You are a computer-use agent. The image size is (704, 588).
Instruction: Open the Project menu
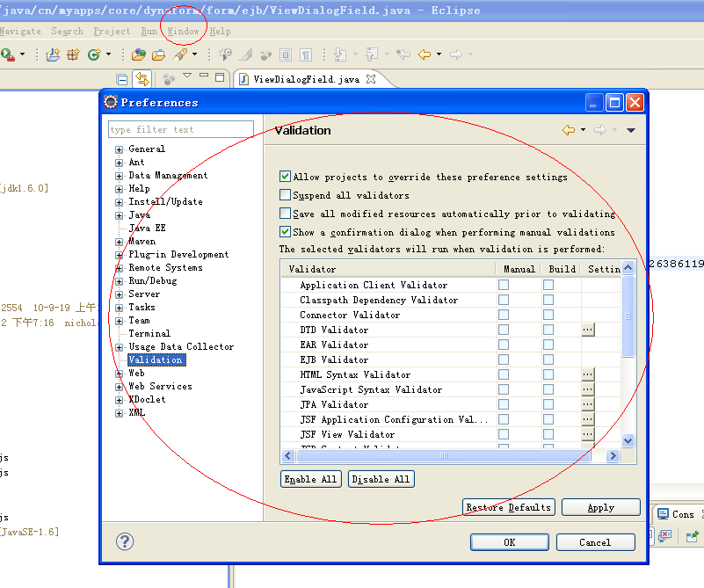click(112, 31)
